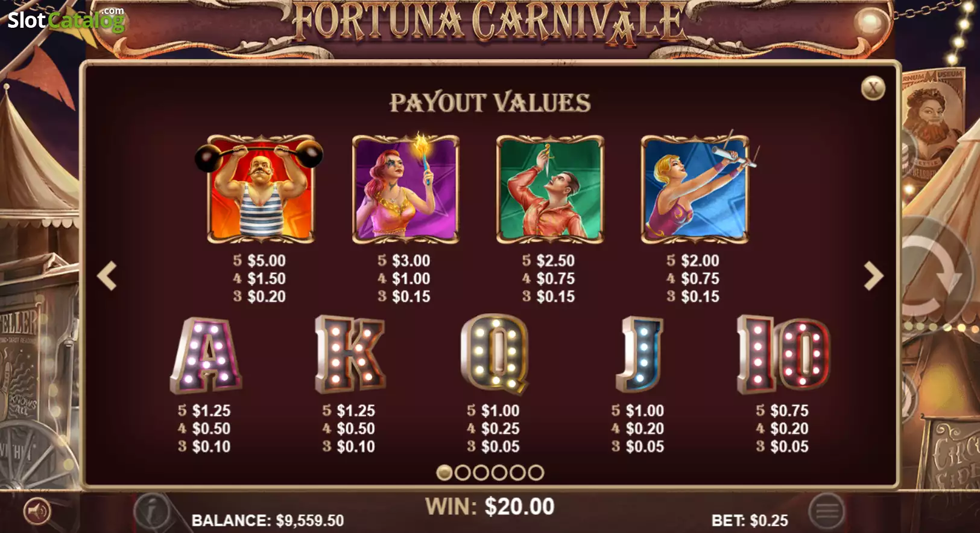
Task: Mute the game sound speaker icon
Action: [x=37, y=512]
